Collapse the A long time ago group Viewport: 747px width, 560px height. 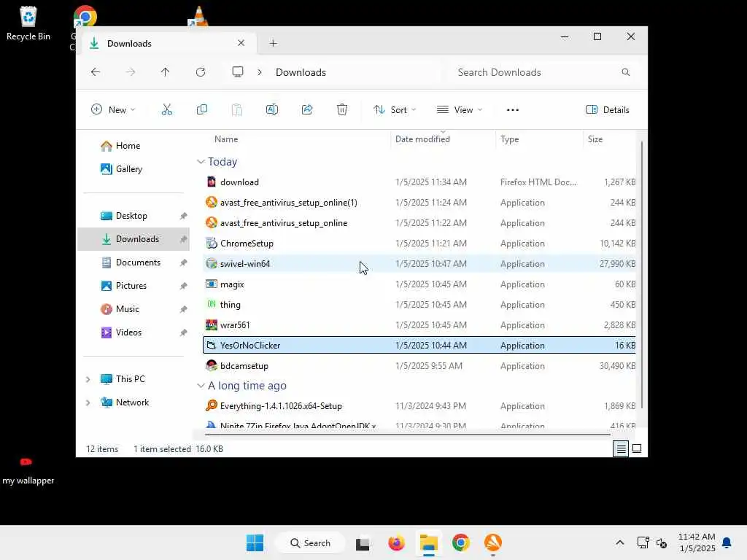[x=201, y=386]
